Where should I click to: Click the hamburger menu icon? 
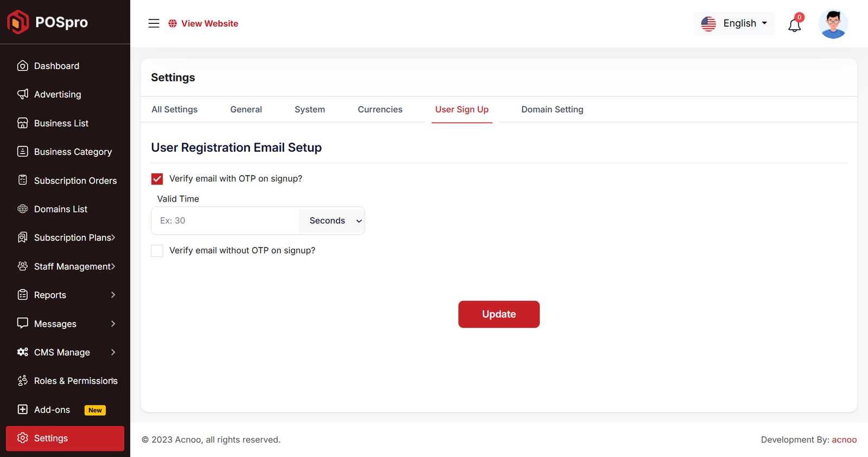coord(154,23)
